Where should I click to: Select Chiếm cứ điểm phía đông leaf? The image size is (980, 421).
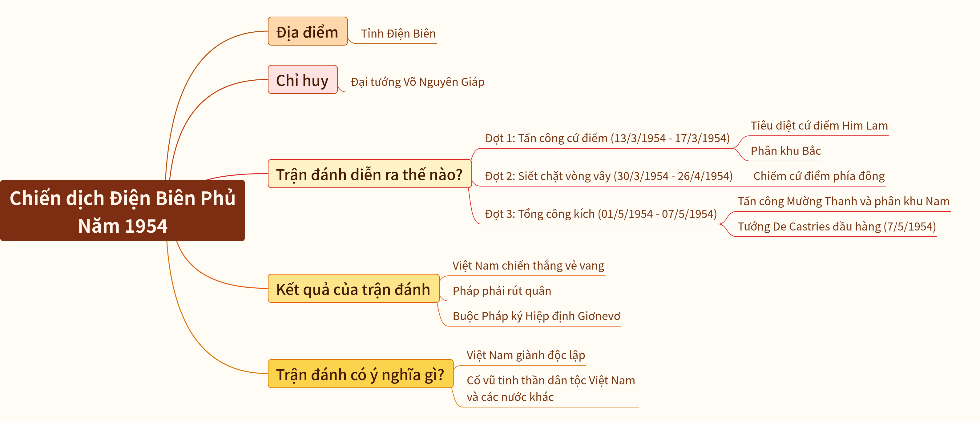point(819,176)
